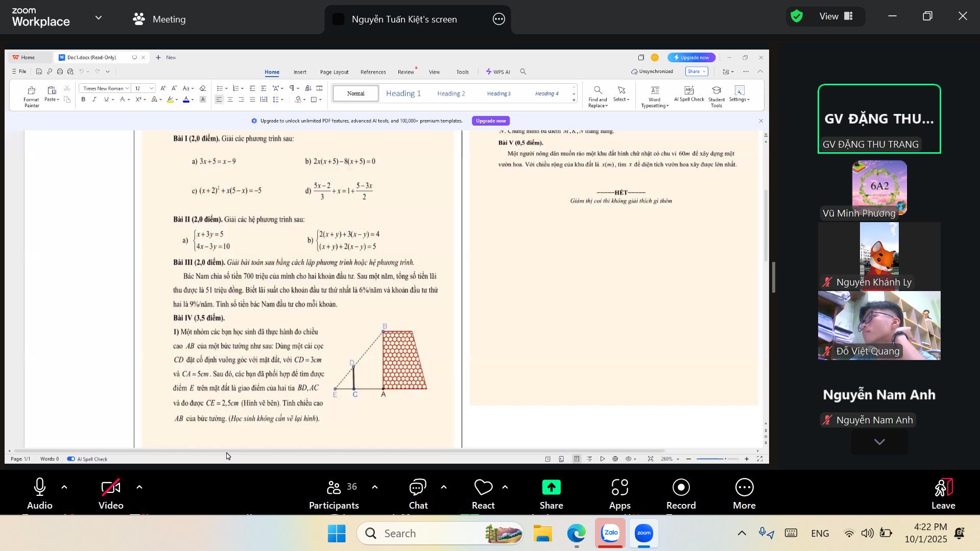Viewport: 980px width, 551px height.
Task: Open the More options menu
Action: pyautogui.click(x=744, y=494)
